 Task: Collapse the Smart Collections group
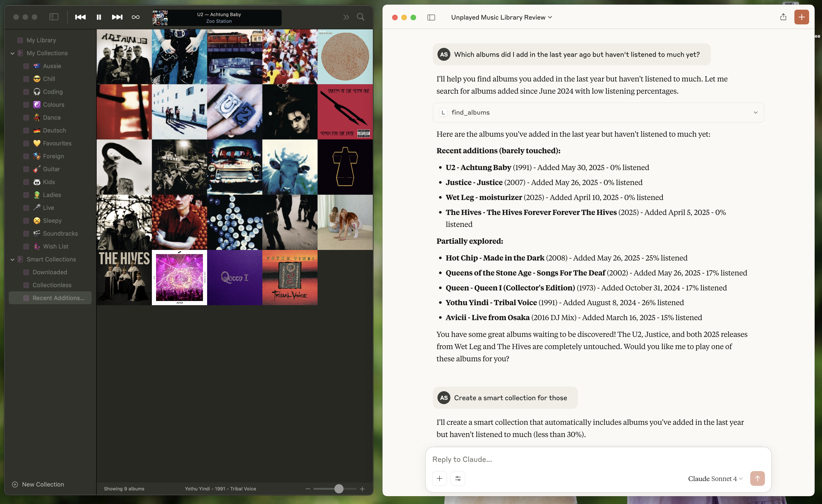click(x=12, y=259)
